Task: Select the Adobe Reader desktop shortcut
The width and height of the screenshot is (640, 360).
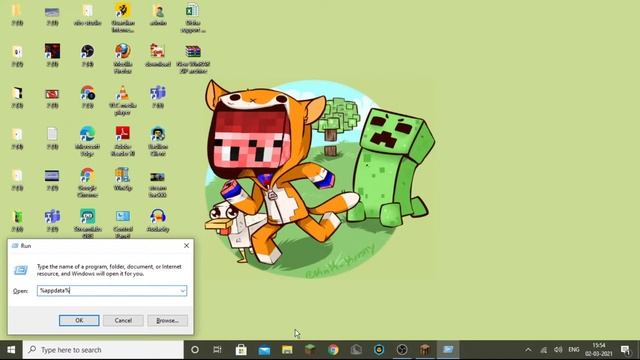Action: click(x=122, y=141)
